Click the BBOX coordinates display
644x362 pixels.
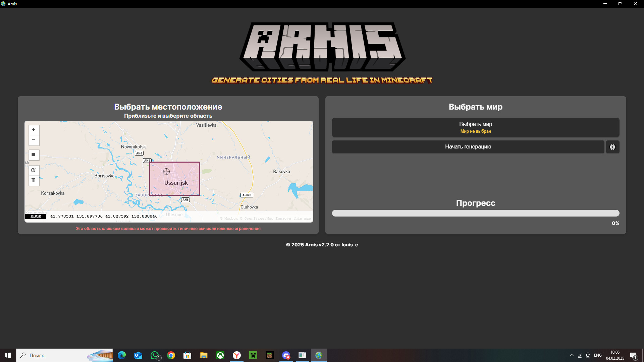[36, 216]
